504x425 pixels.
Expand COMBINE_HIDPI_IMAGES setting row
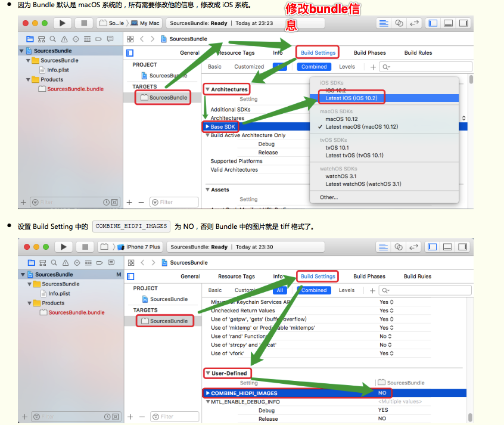pyautogui.click(x=208, y=393)
